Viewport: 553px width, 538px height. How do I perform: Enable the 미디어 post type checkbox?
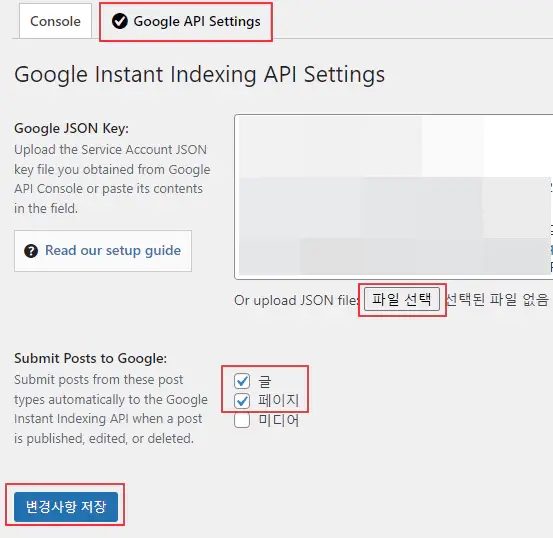coord(242,421)
